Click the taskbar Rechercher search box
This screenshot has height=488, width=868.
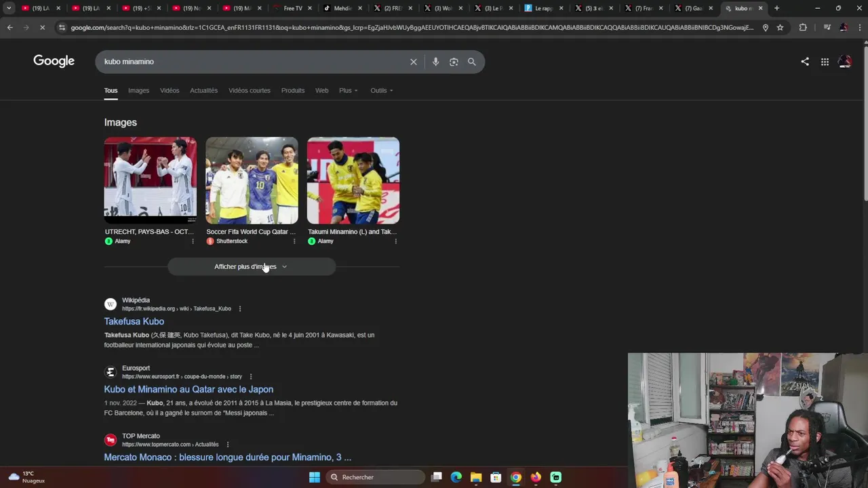coord(374,477)
